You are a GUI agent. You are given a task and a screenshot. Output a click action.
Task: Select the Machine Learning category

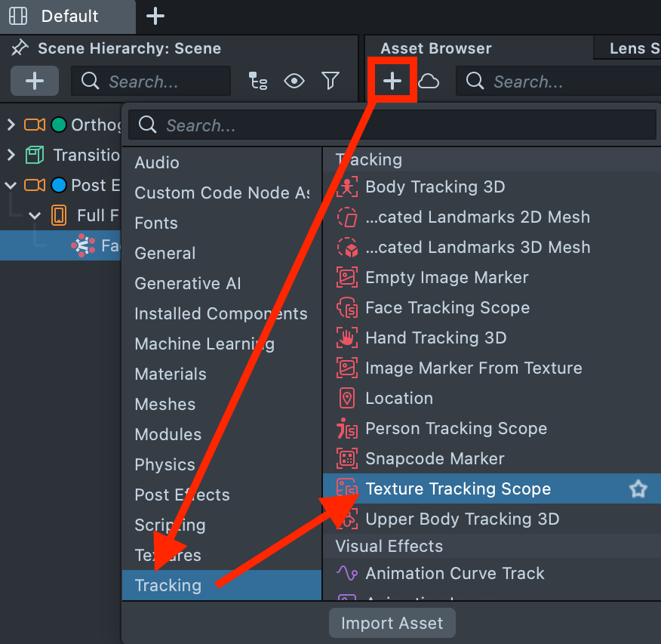click(x=204, y=344)
